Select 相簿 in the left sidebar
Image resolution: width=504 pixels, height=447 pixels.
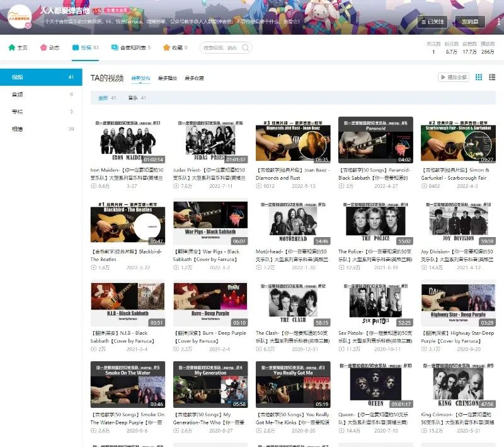41,129
